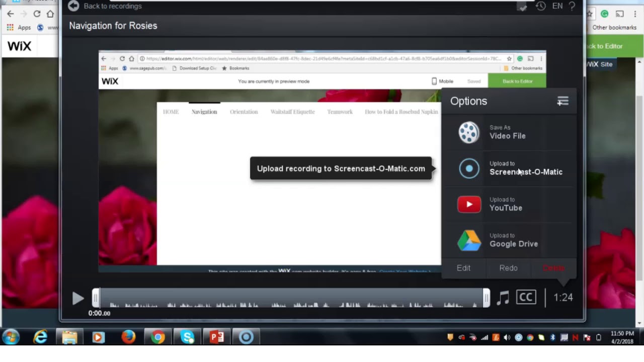Toggle closed captions CC button

tap(526, 297)
